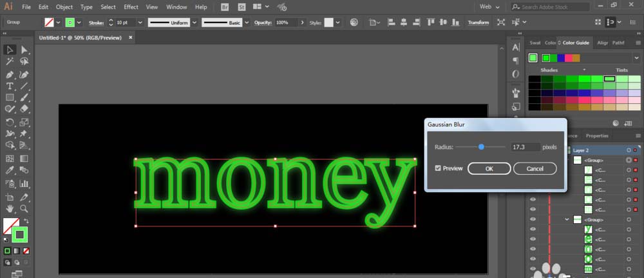Screen dimensions: 644x278
Task: Set paint mode to Color
Action: pos(7,251)
